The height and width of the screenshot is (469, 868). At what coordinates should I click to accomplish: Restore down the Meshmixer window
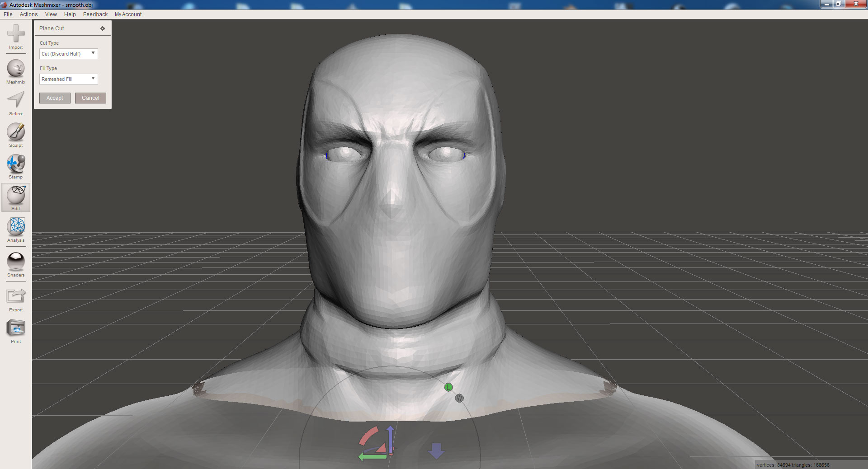click(838, 4)
